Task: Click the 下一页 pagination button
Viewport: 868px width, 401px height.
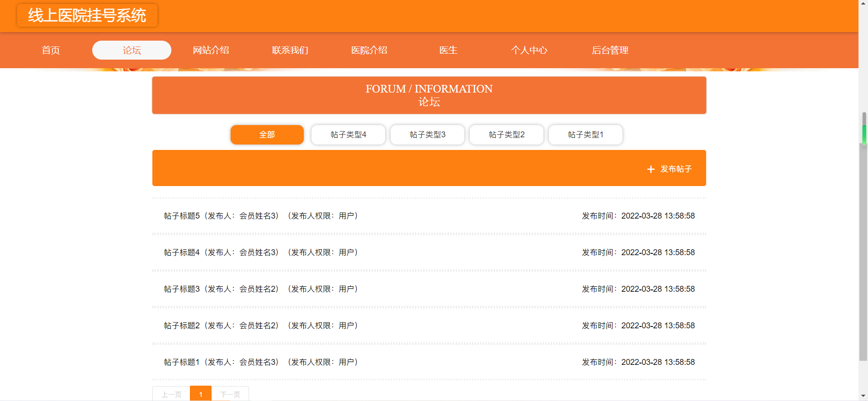Action: tap(230, 394)
